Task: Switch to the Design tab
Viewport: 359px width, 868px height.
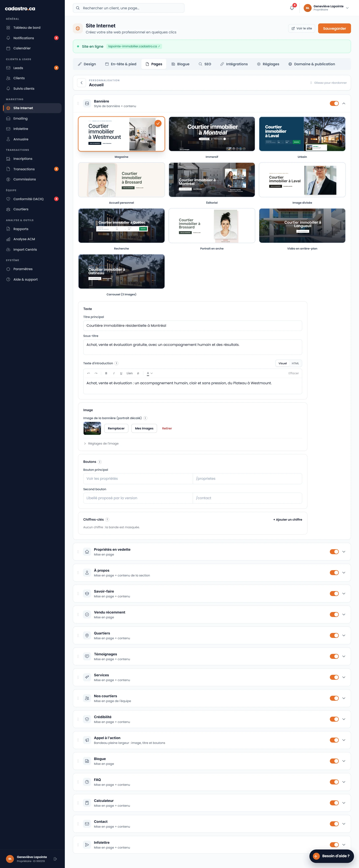Action: coord(87,64)
